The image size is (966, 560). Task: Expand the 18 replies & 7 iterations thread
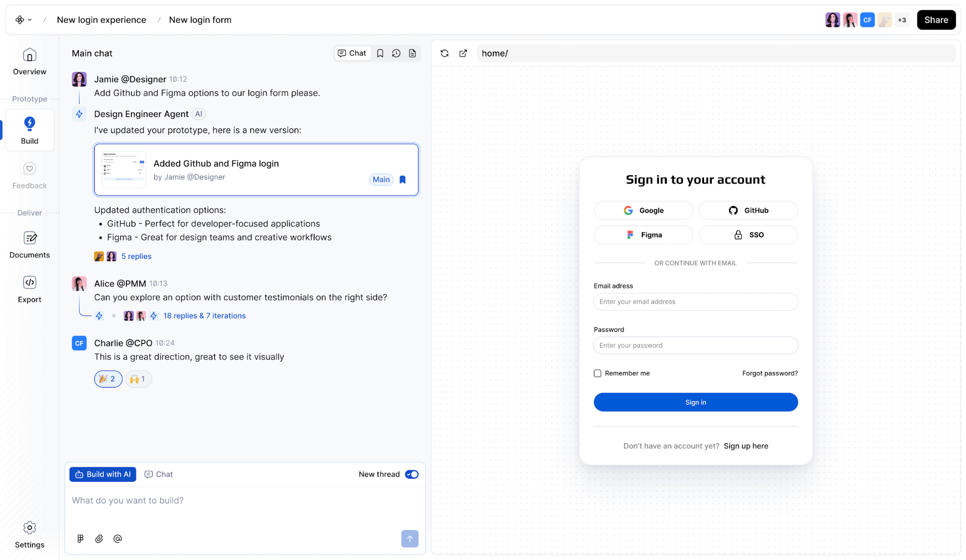pyautogui.click(x=204, y=316)
